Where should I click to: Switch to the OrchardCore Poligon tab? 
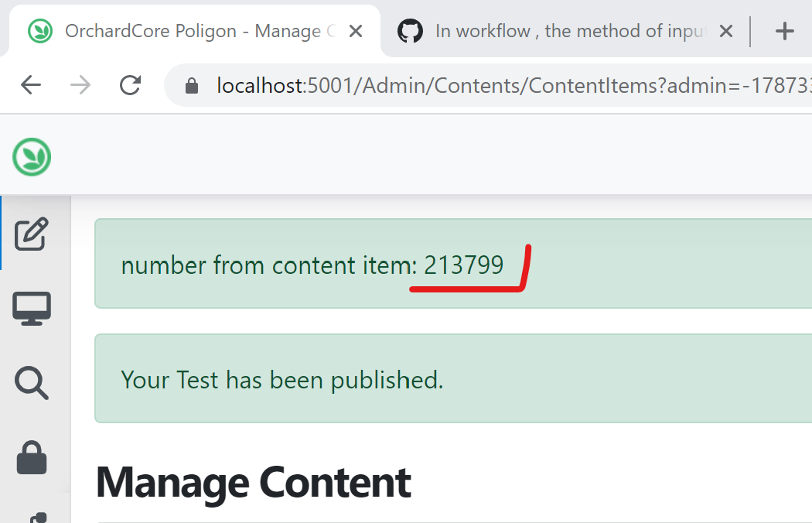click(193, 31)
